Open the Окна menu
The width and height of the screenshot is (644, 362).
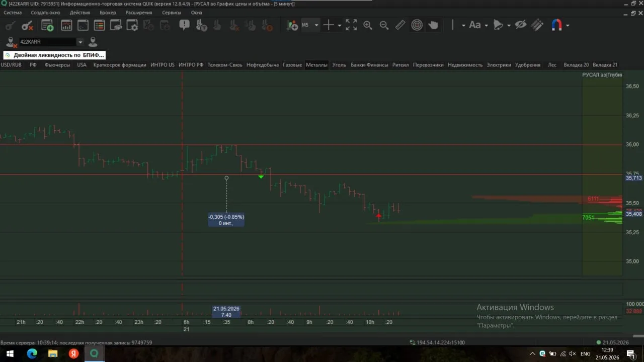(x=197, y=13)
